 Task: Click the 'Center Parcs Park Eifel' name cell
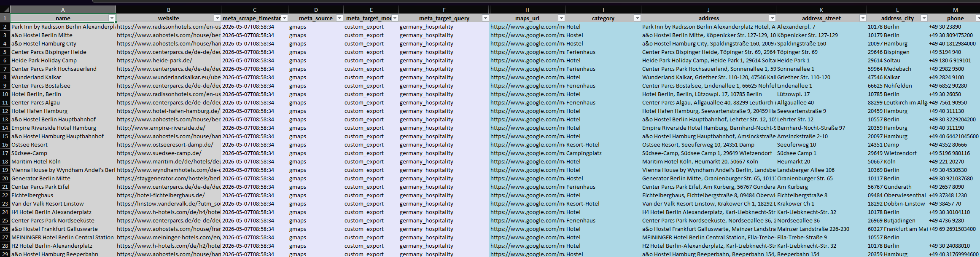pyautogui.click(x=63, y=187)
